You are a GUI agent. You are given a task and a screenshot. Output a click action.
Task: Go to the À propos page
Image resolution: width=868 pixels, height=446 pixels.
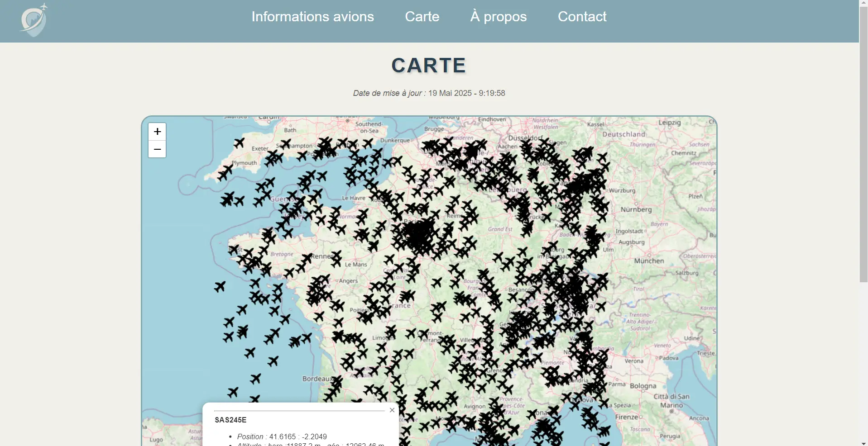tap(499, 17)
